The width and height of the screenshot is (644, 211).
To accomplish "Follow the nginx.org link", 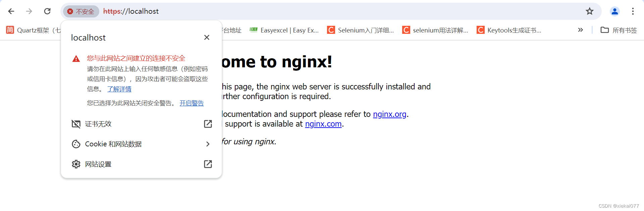I will 390,114.
